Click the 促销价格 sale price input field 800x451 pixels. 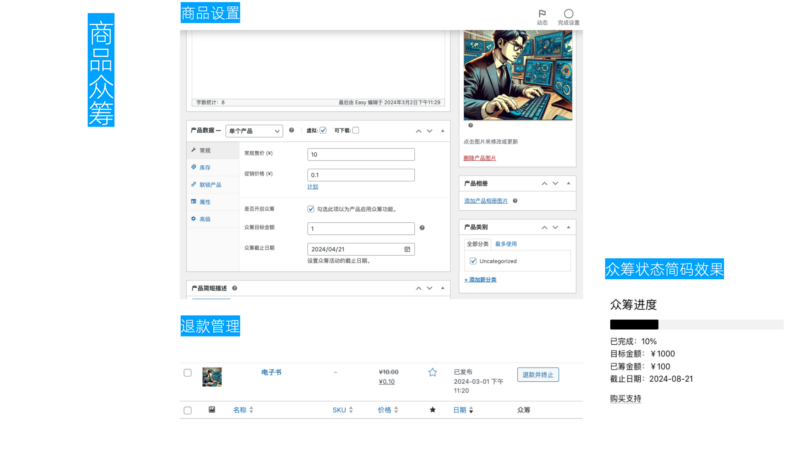click(x=361, y=175)
